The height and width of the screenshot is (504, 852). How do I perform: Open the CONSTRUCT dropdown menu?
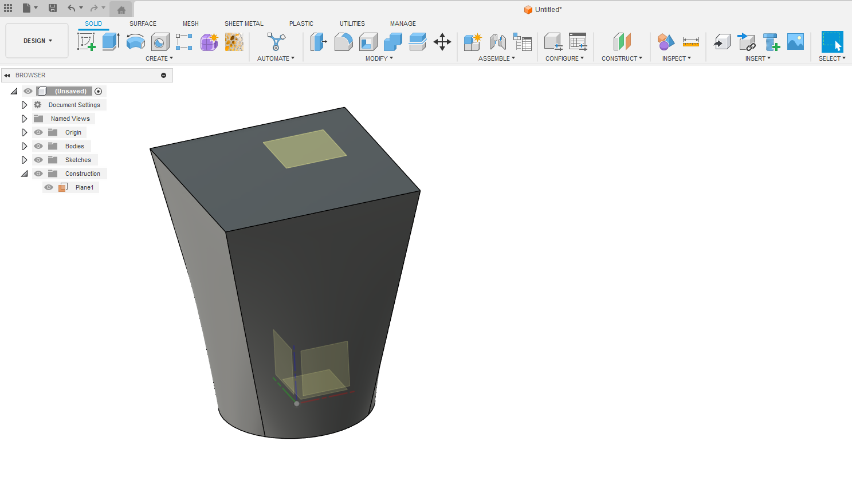[x=622, y=58]
